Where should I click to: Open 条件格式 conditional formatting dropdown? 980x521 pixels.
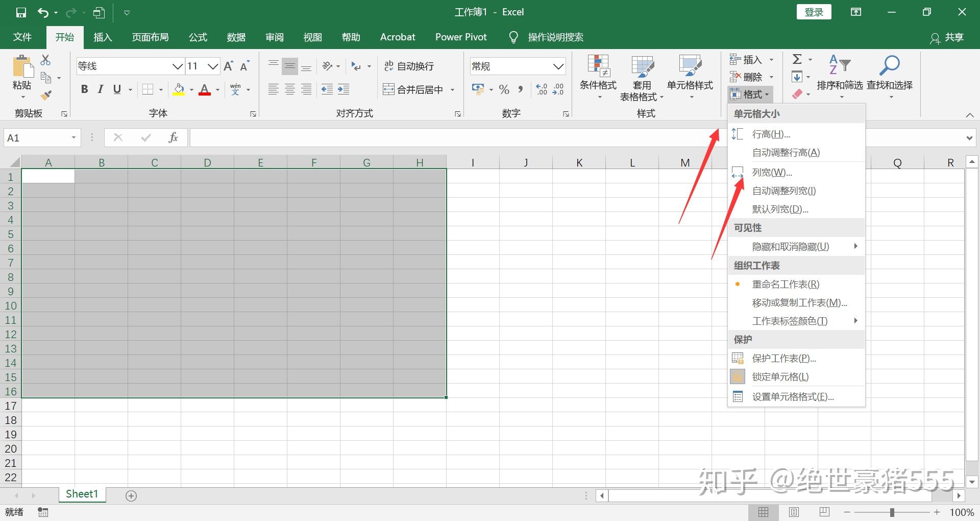click(x=598, y=77)
